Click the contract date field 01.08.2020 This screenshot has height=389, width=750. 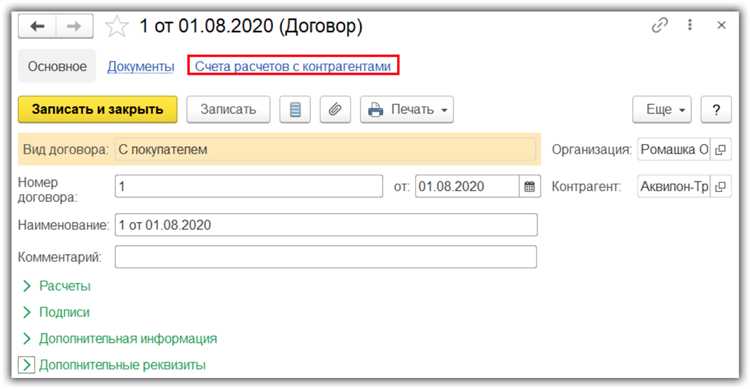467,186
